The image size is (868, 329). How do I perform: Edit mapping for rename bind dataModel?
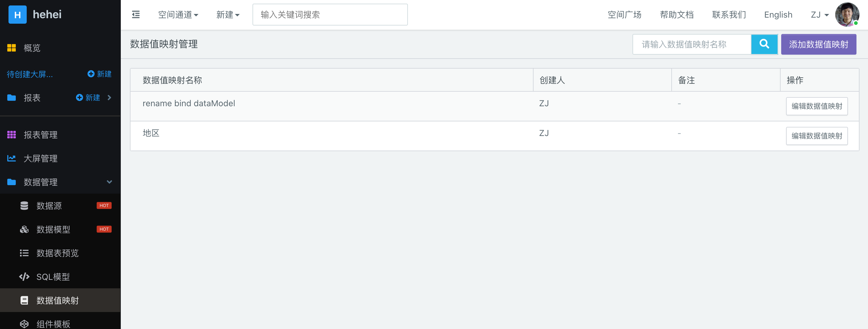click(817, 106)
